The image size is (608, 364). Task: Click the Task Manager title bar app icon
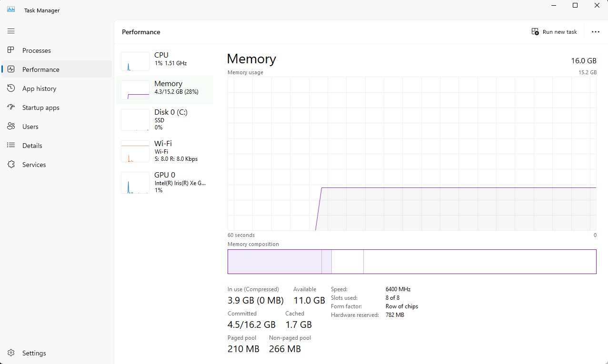[x=11, y=10]
